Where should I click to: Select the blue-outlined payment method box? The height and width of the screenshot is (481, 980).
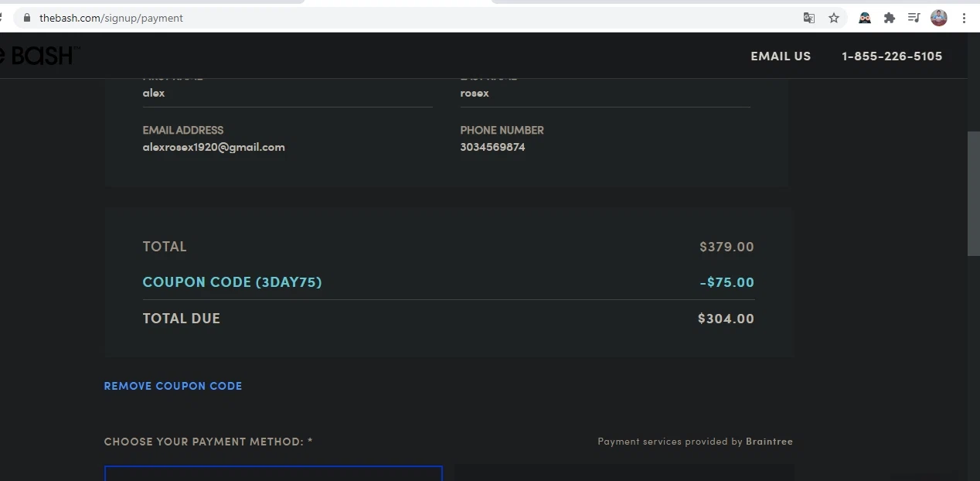click(274, 473)
